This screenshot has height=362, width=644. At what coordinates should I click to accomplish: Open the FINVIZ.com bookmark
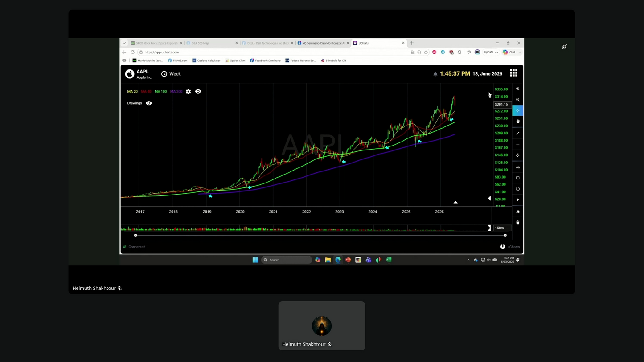coord(178,61)
